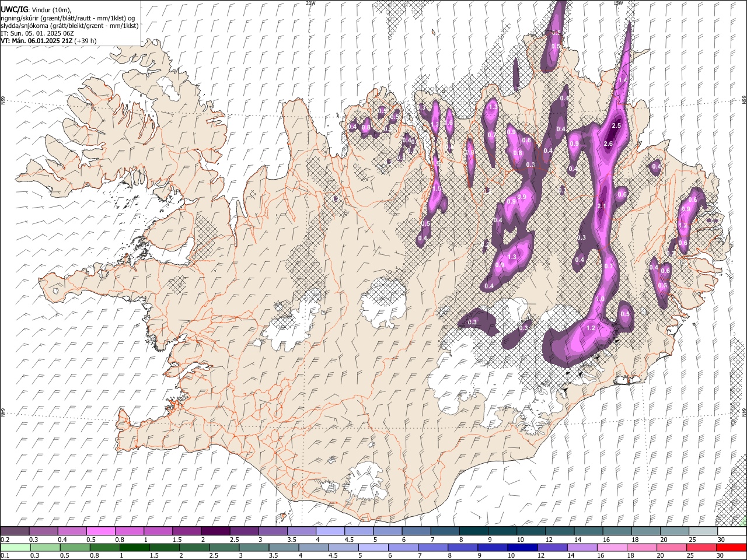
Task: Pick top legend row lavender swatch between 4 and 4.5
Action: 330,531
